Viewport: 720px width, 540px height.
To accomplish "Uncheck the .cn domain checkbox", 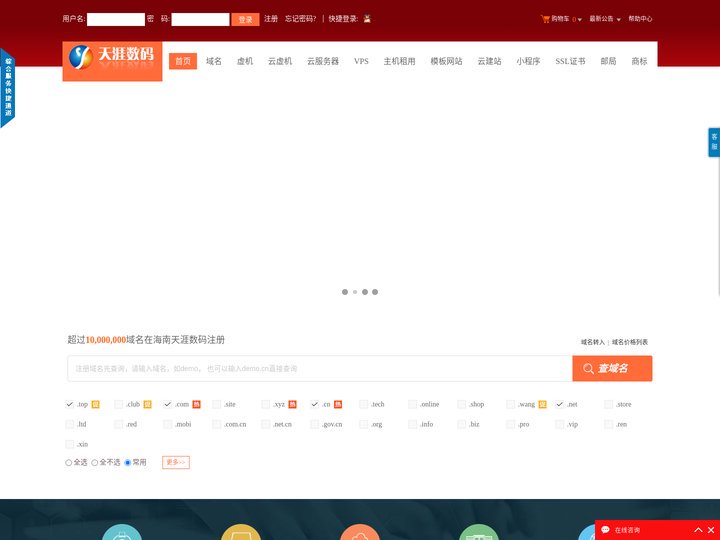I will click(x=315, y=404).
